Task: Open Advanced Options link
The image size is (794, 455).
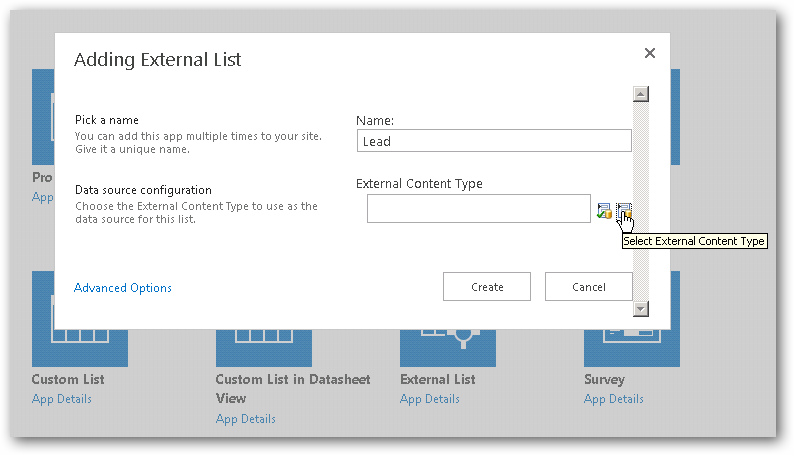Action: 123,287
